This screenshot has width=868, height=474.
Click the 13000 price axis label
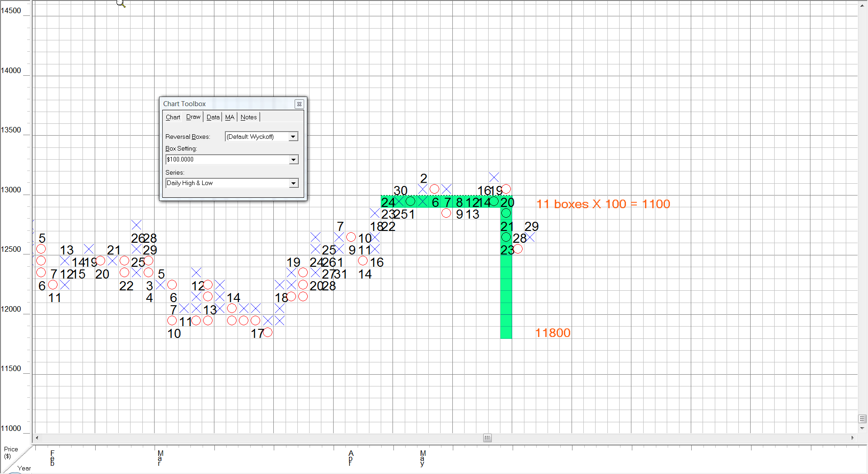tap(11, 190)
